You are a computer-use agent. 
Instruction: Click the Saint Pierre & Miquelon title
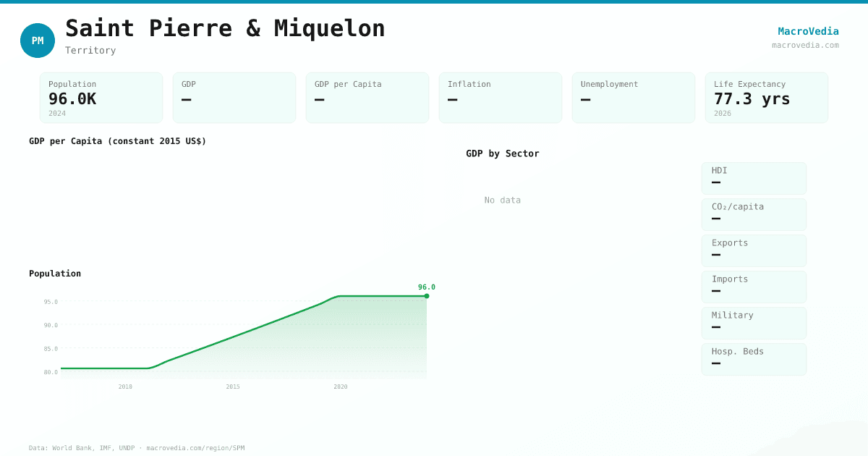tap(225, 28)
